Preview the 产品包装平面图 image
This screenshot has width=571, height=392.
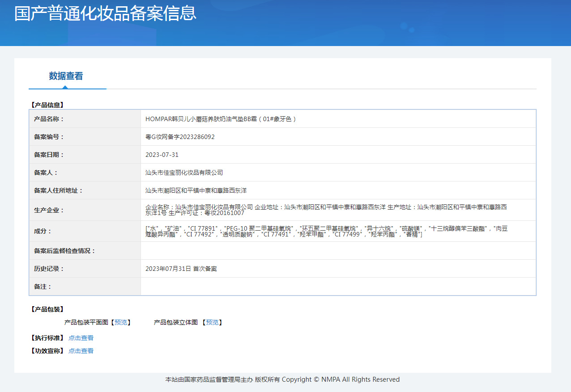(x=121, y=322)
